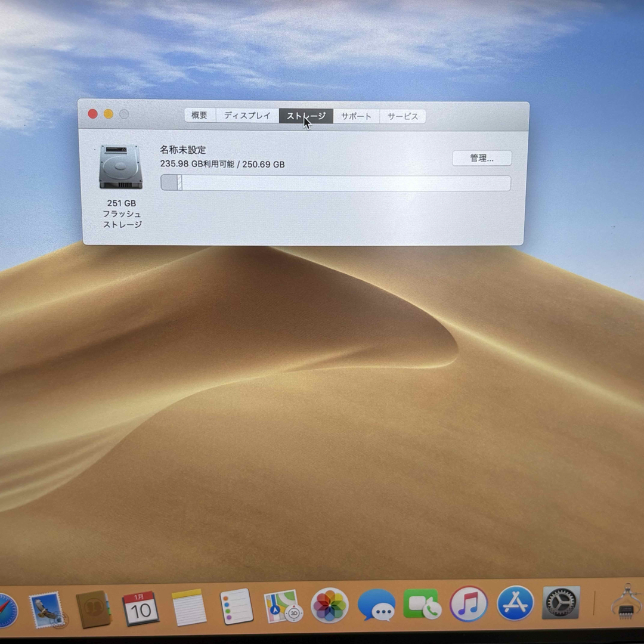Click the storage usage bar
Image resolution: width=644 pixels, height=644 pixels.
pos(336,183)
